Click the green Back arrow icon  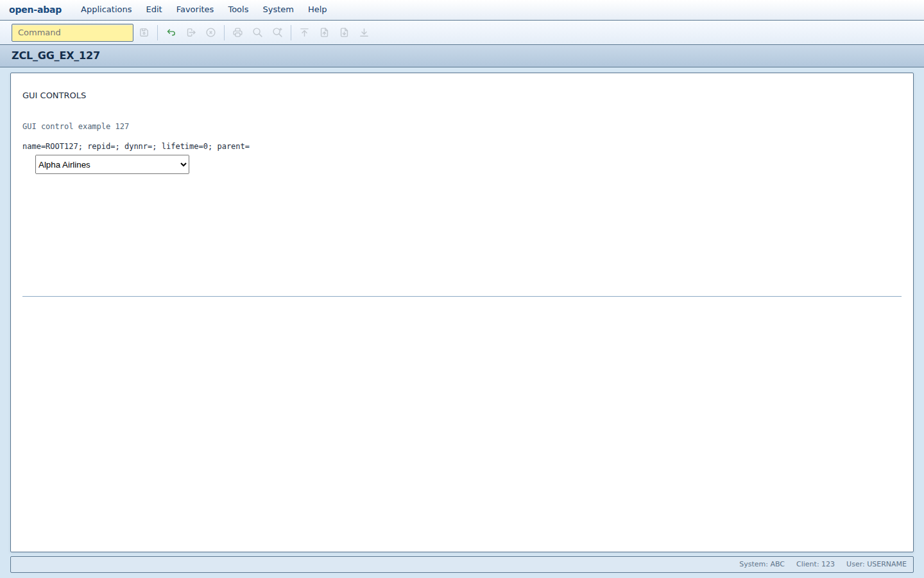point(171,33)
